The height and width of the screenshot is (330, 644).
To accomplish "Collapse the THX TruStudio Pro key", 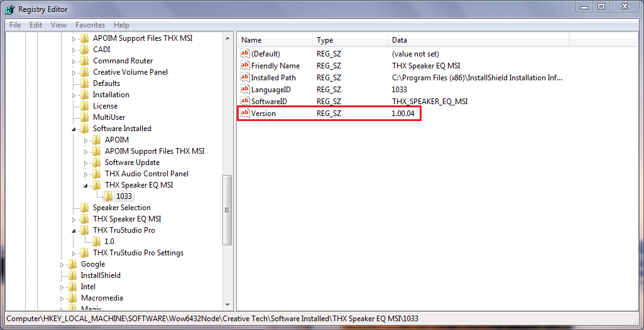I will (74, 230).
